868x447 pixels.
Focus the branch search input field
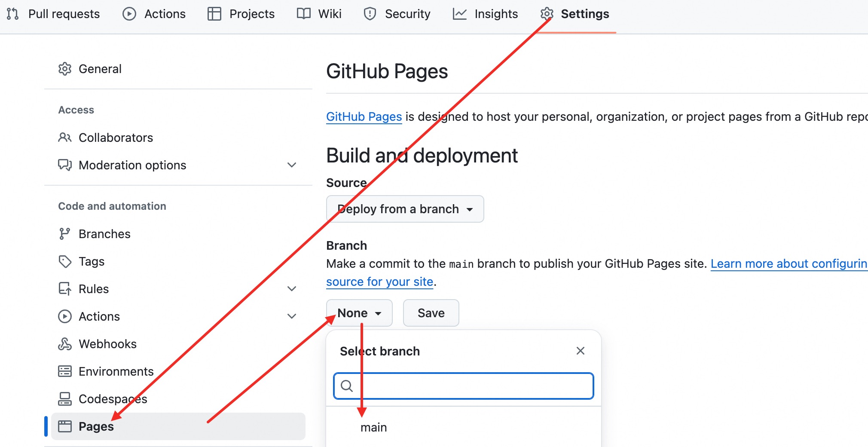pos(464,386)
